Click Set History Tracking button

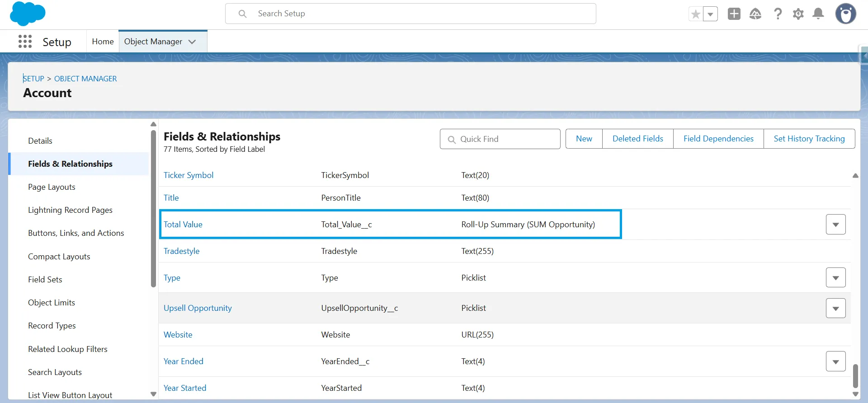pyautogui.click(x=809, y=139)
